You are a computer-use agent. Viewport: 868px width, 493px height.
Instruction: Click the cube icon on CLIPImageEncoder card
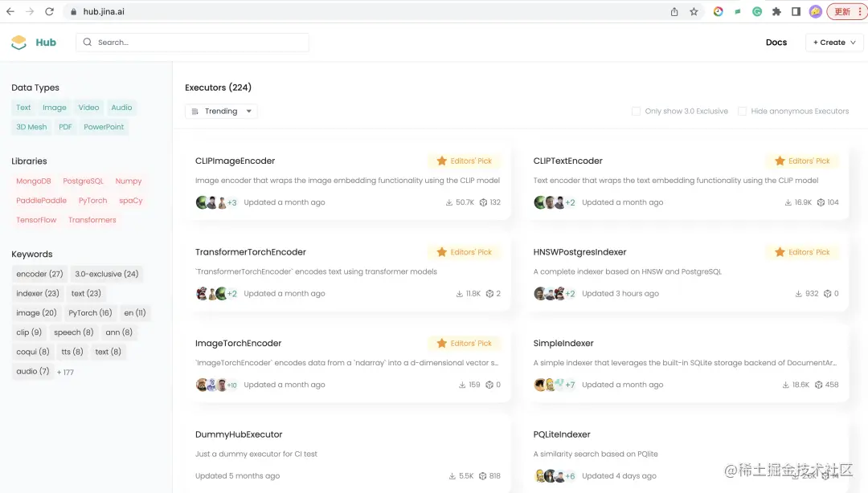click(483, 202)
